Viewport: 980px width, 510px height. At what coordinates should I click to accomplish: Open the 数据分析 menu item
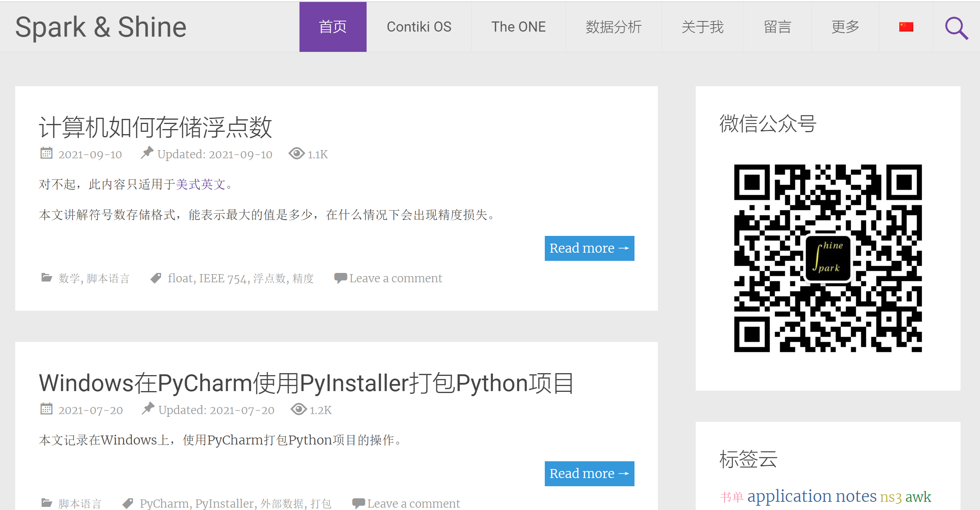click(613, 27)
